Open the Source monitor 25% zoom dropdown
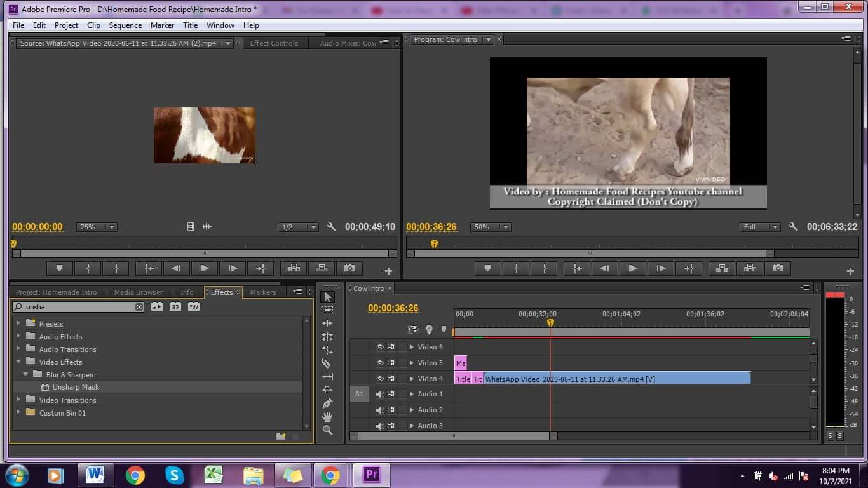Screen dimensions: 868x488 click(96, 227)
